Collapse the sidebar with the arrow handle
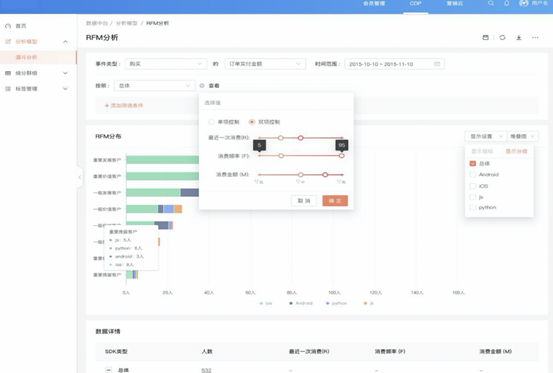This screenshot has width=553, height=373. tap(80, 177)
